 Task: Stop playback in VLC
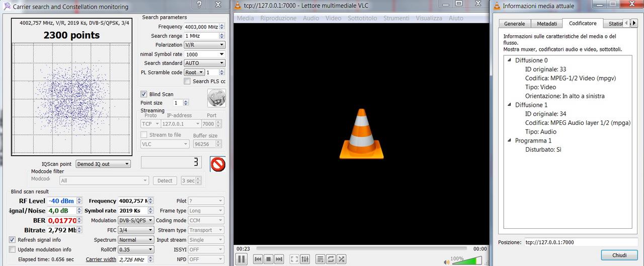[x=268, y=259]
